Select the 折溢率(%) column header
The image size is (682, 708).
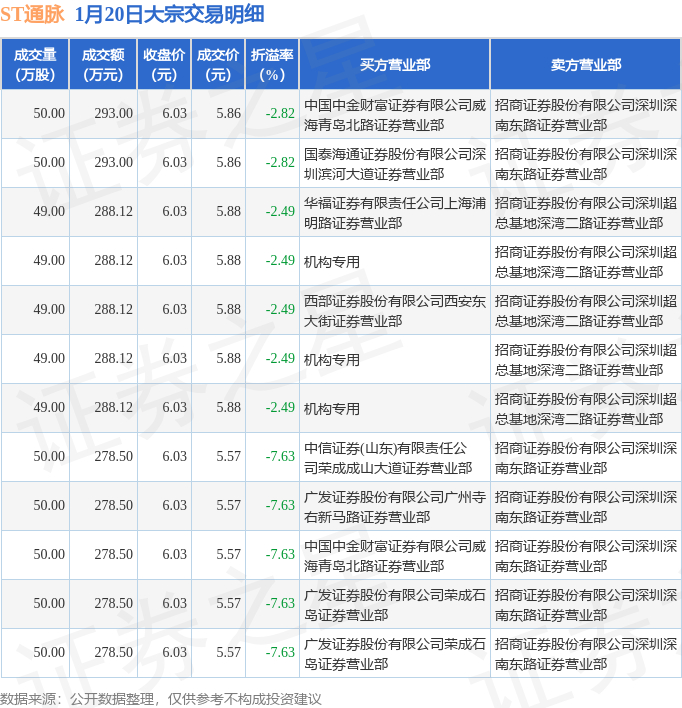272,65
